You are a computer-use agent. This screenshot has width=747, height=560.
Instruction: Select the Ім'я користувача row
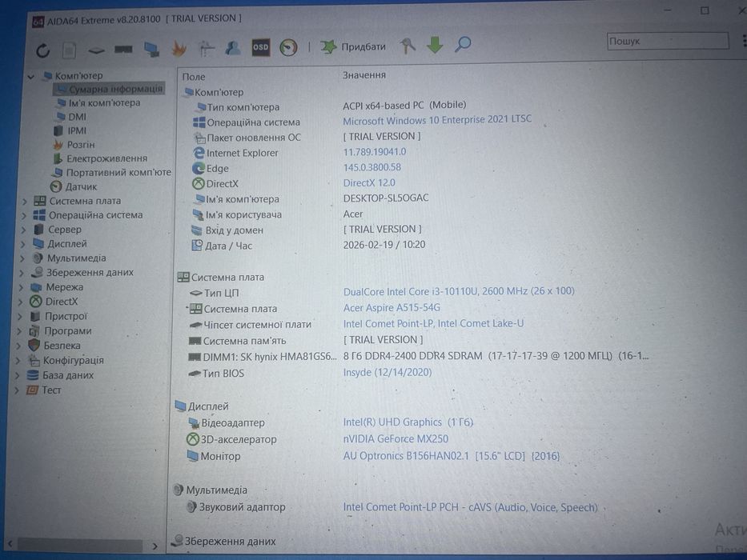[x=277, y=214]
